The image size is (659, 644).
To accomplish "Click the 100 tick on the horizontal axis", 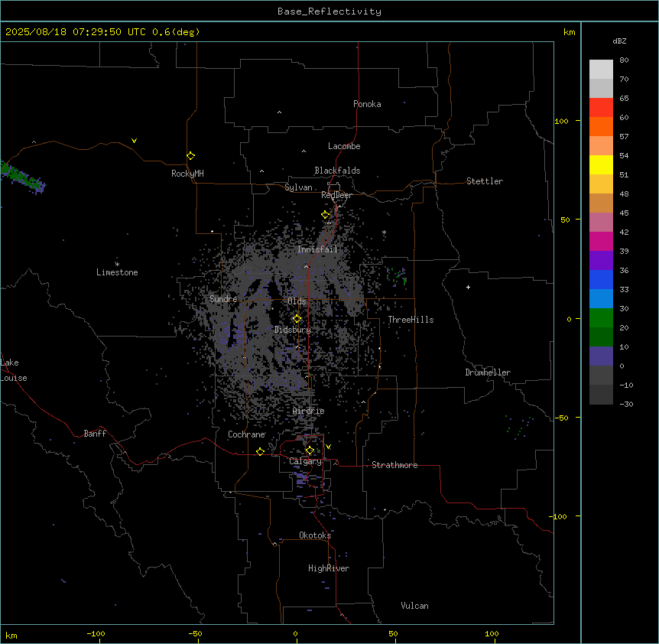I will point(492,633).
